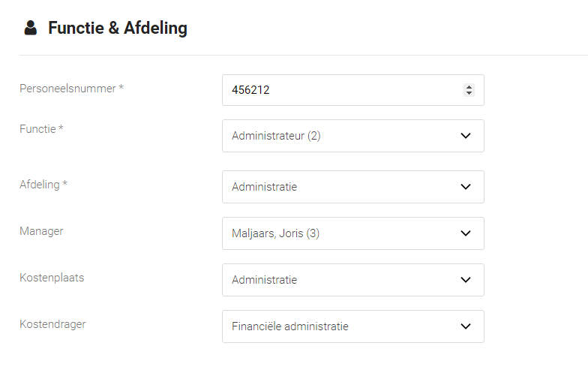Open the Manager dropdown showing Maljaars, Joris (3)
The height and width of the screenshot is (373, 588).
(x=352, y=233)
